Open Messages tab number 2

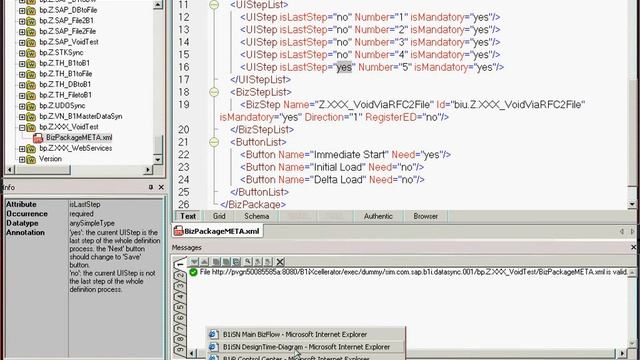point(181,276)
